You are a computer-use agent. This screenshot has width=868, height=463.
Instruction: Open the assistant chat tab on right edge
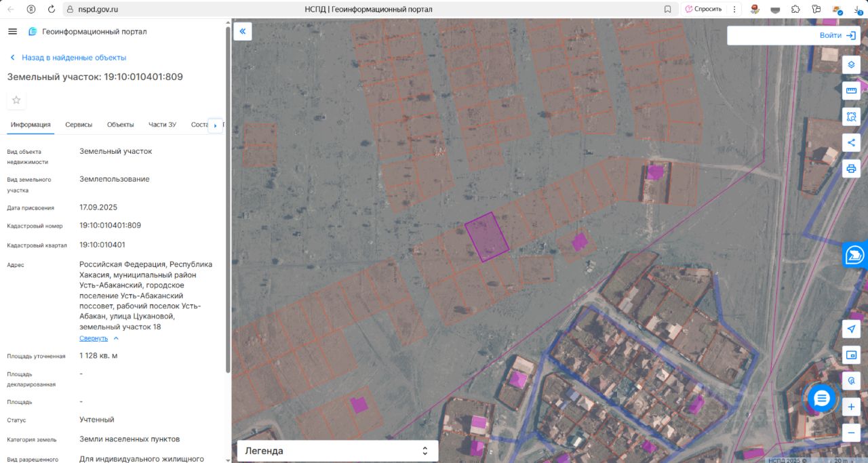pos(855,256)
